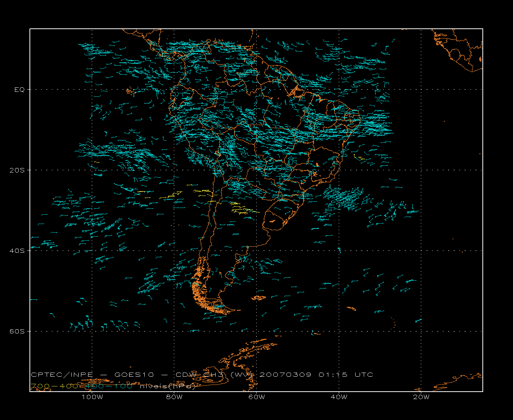Viewport: 513px width, 420px height.
Task: Click the "niveis(hPa)" legend label
Action: 168,386
